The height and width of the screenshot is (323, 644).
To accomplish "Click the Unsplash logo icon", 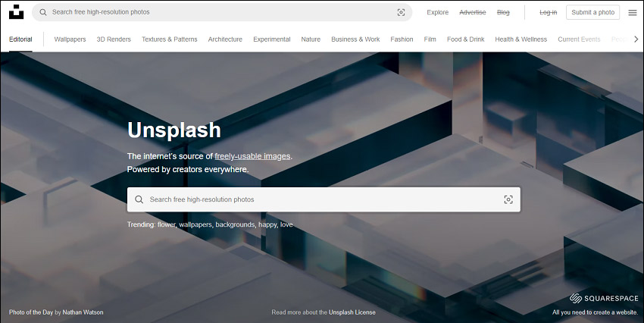I will (17, 12).
